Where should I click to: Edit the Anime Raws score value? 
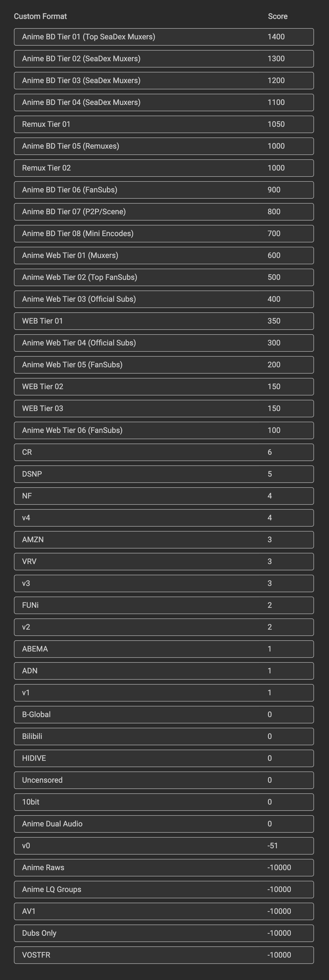coord(279,868)
